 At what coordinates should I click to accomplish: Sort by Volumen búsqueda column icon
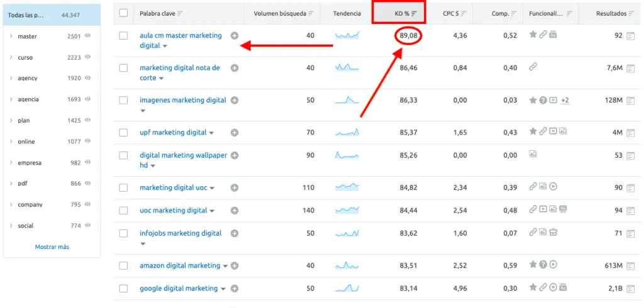[311, 13]
